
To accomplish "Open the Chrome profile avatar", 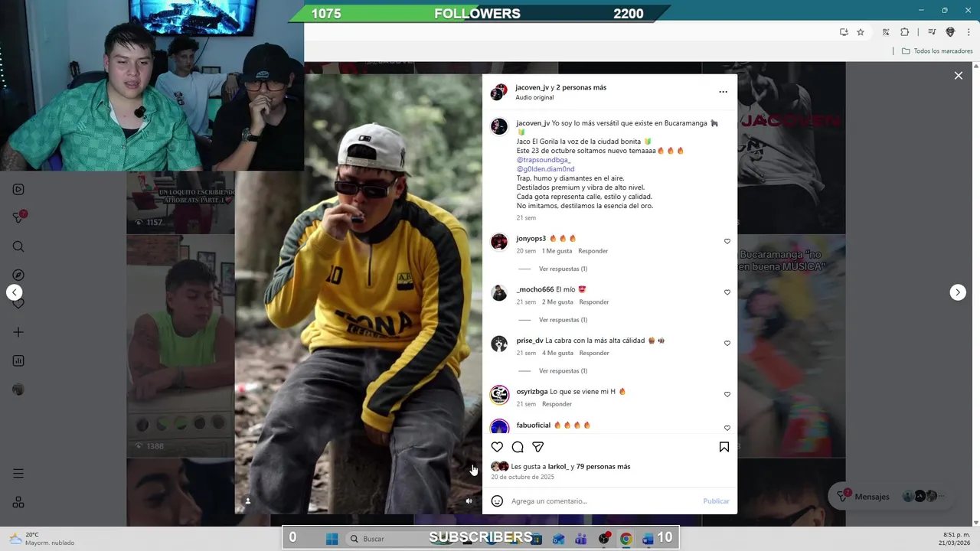I will [x=950, y=32].
